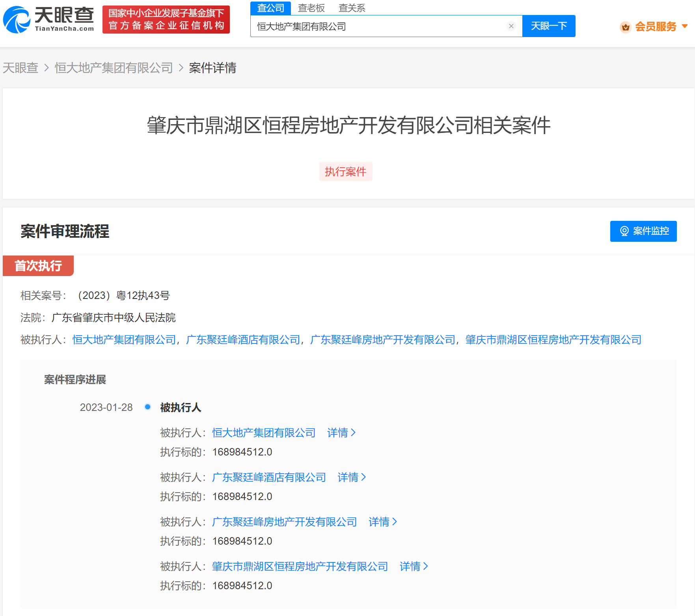Open 恒大地产集团有限公司 breadcrumb link
The image size is (695, 616).
(114, 68)
